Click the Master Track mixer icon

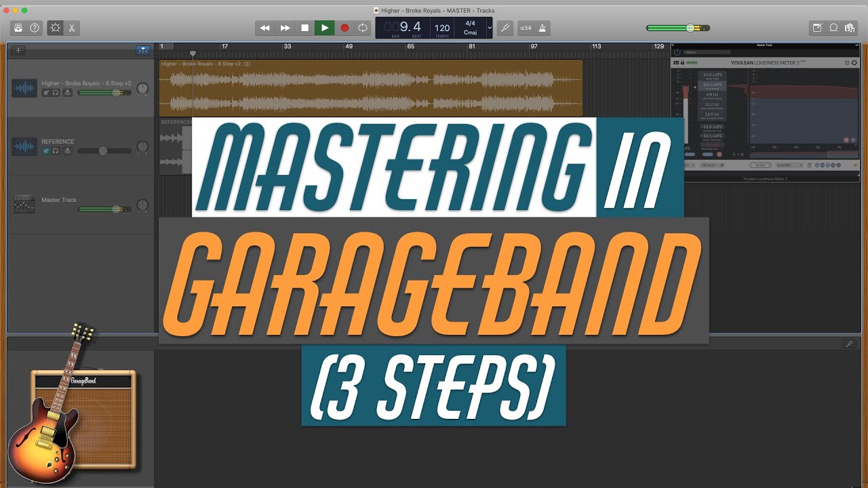[x=24, y=204]
